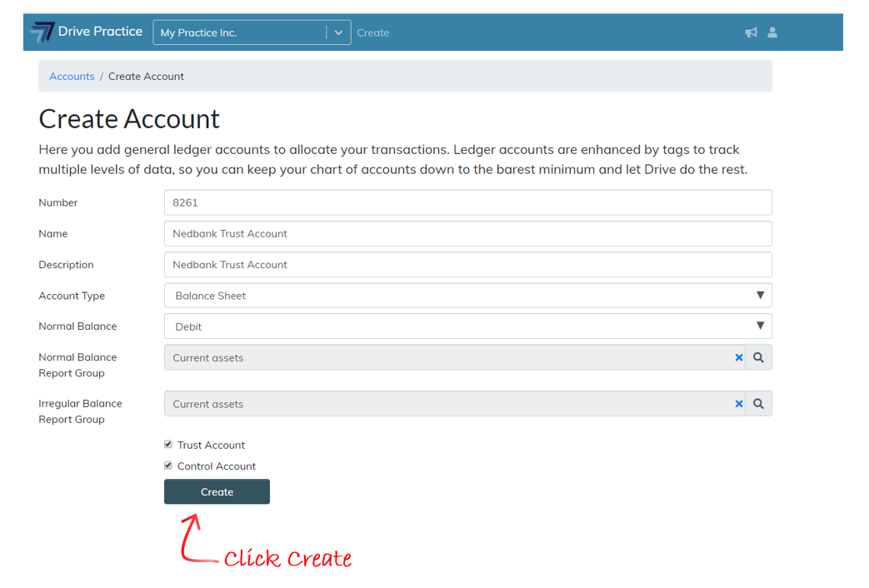The image size is (869, 588).
Task: Click the Create menu item in navbar
Action: click(372, 33)
